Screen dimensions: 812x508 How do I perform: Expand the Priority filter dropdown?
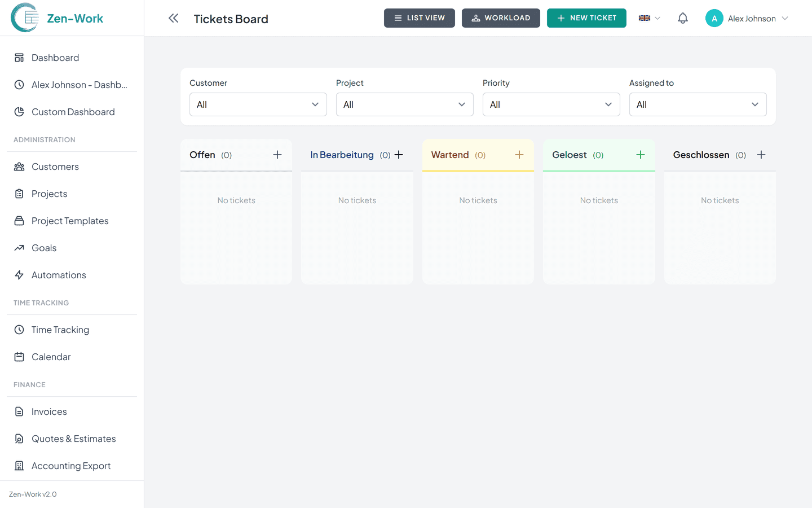(551, 104)
